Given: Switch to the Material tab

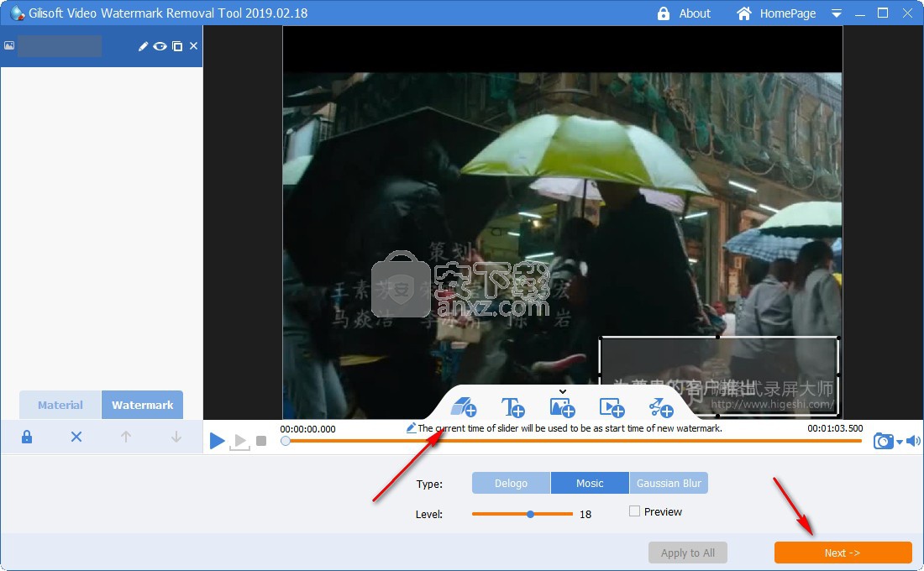Looking at the screenshot, I should click(60, 405).
